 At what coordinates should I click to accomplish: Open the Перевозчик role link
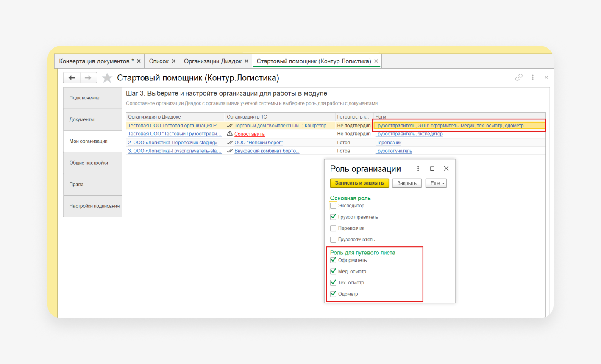tap(388, 143)
